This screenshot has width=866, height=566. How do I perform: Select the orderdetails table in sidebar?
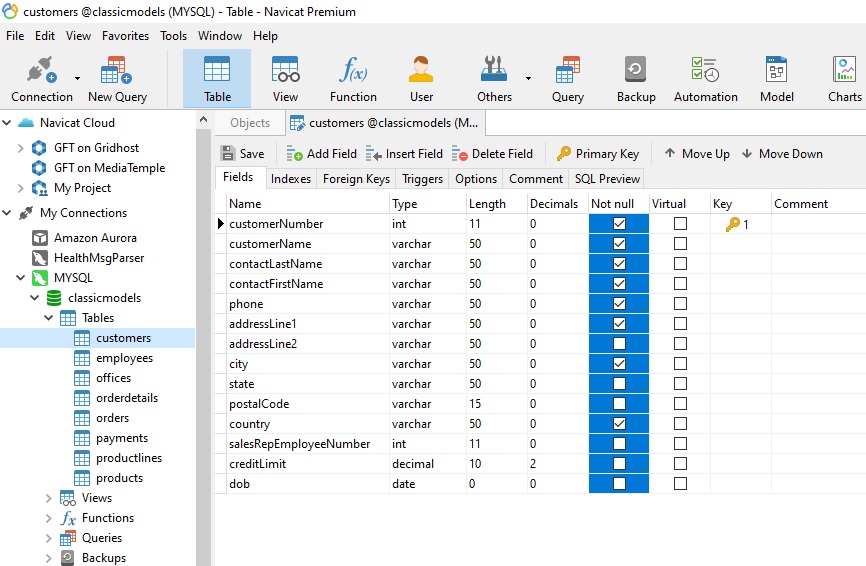(x=126, y=398)
